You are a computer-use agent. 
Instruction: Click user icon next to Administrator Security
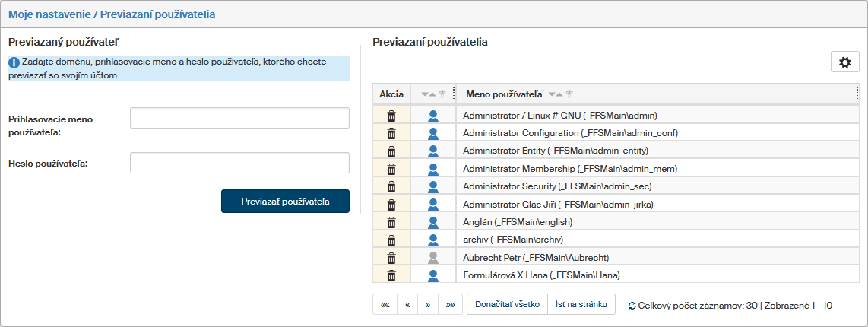[x=433, y=186]
